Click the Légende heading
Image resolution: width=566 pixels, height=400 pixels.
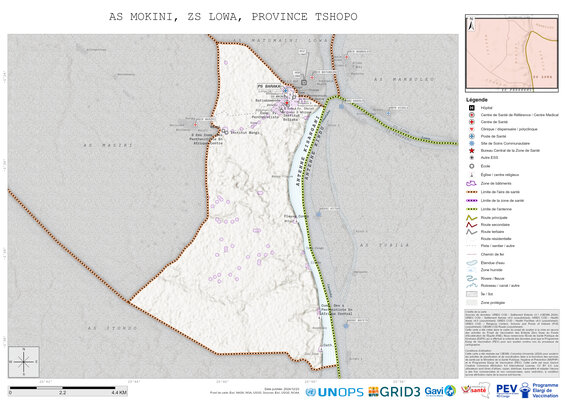(476, 100)
